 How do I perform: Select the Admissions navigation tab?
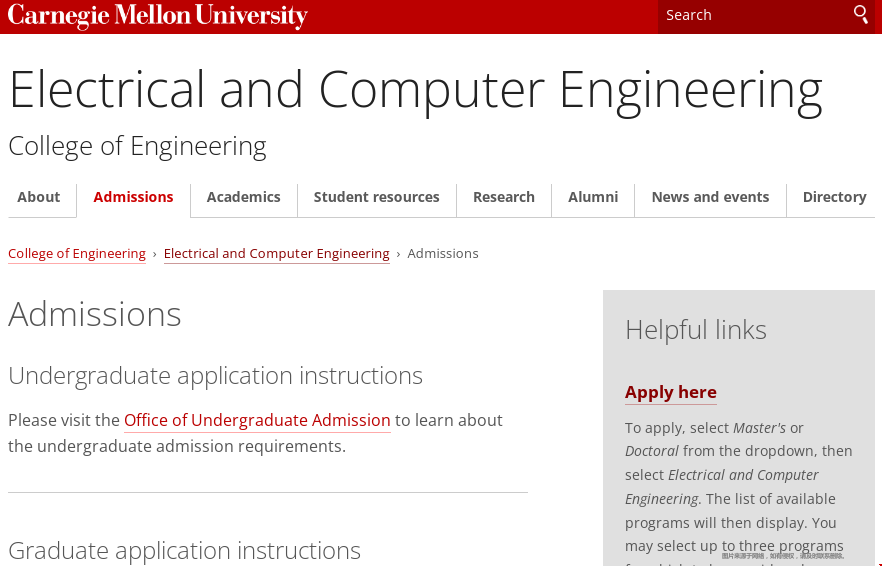133,197
